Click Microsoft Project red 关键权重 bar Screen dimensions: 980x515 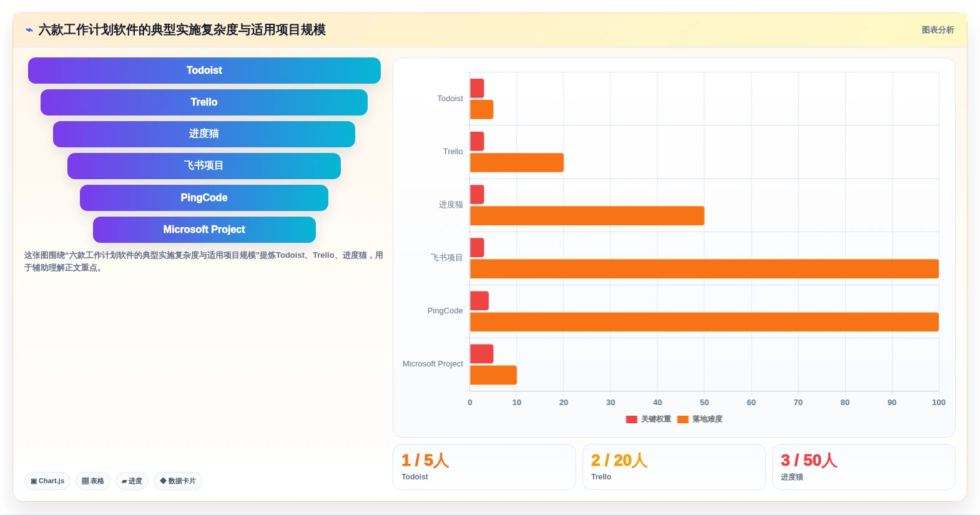coord(482,353)
